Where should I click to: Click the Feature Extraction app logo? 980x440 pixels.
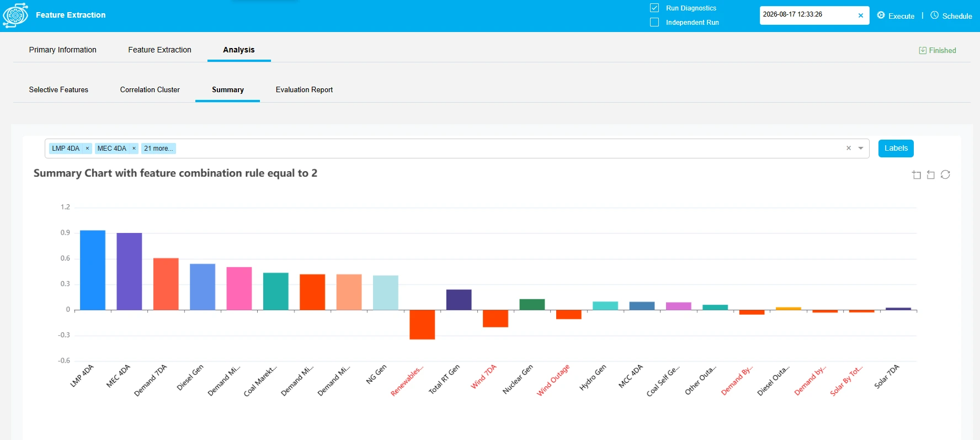pos(15,15)
